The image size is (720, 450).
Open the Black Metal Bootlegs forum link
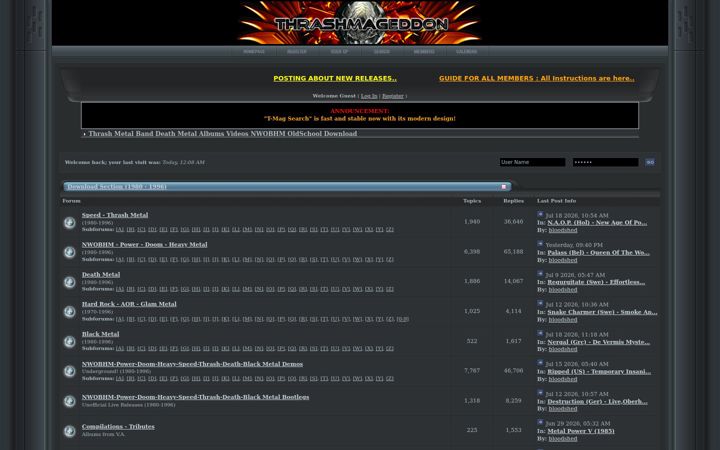195,397
